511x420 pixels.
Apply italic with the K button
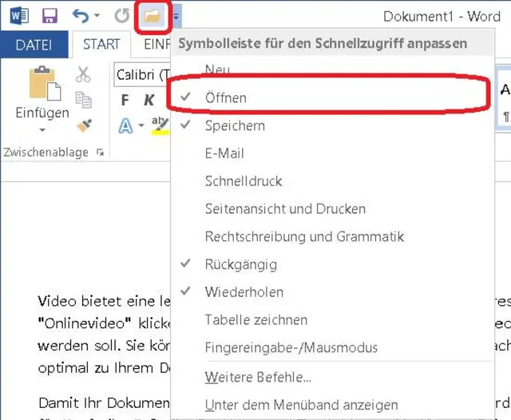click(x=149, y=100)
